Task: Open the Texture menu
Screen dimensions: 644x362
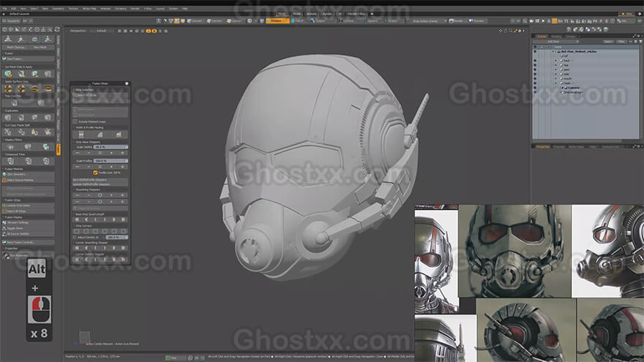Action: (x=73, y=8)
